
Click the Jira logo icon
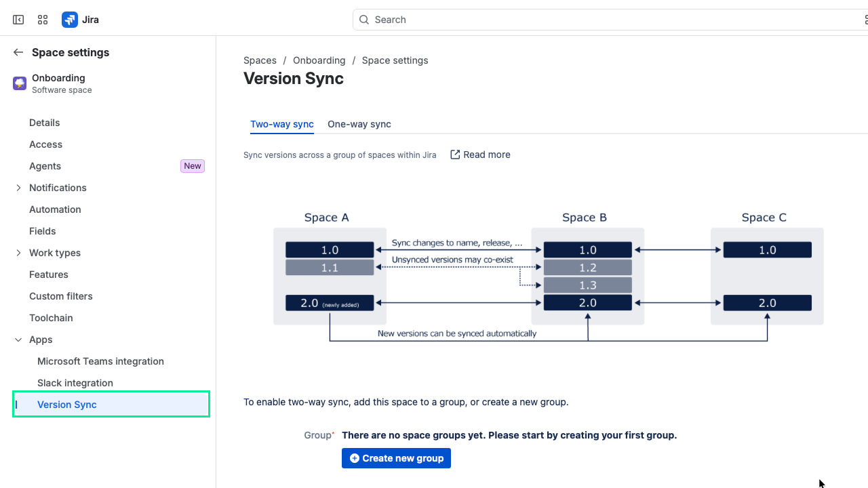[69, 20]
